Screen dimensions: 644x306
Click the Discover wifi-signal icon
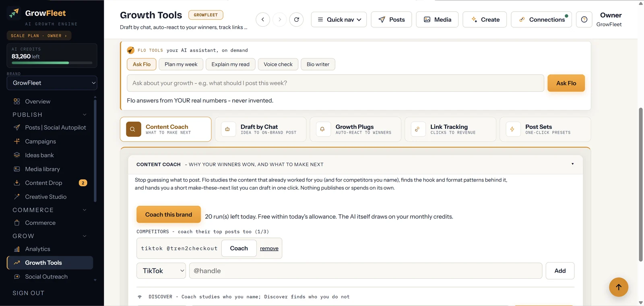(140, 297)
